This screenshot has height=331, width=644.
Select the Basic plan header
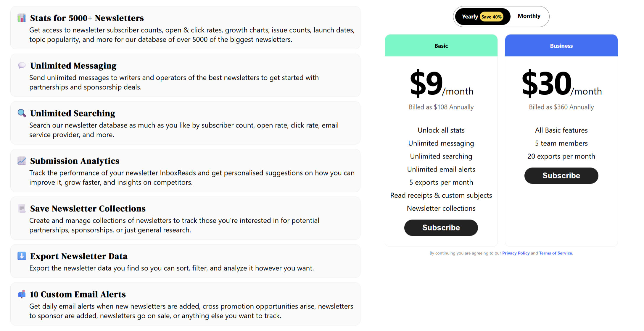click(x=441, y=46)
